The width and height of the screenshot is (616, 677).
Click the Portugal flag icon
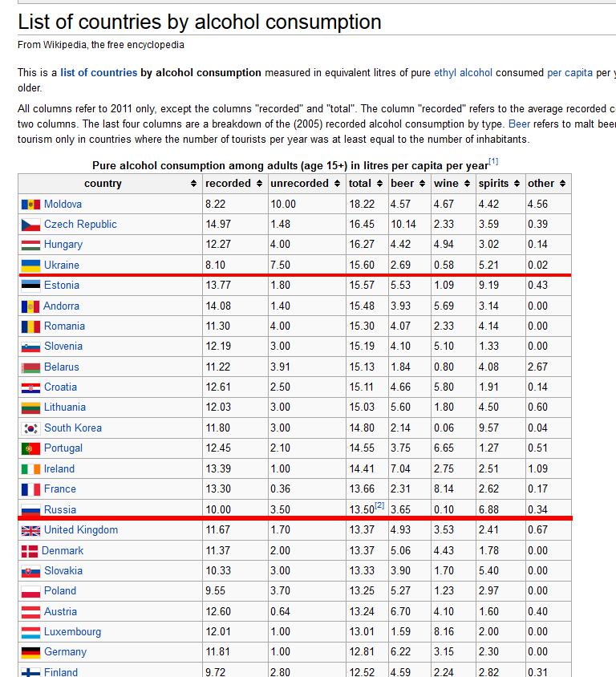tap(30, 448)
